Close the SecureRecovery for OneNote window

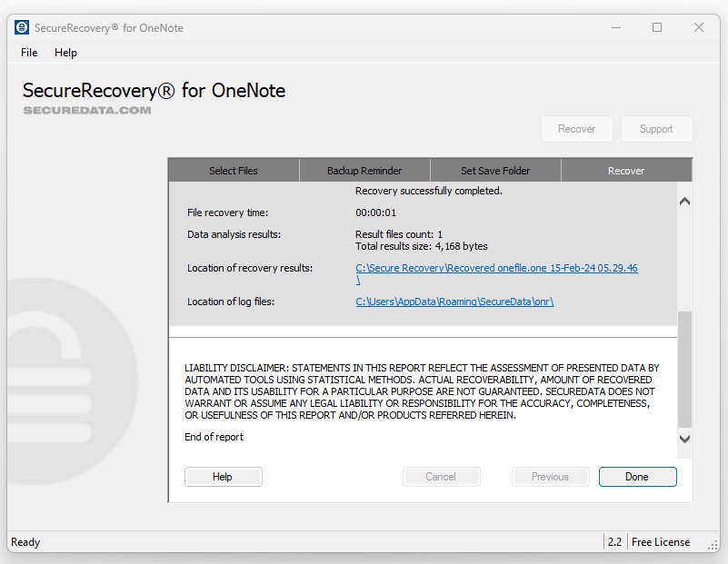699,27
